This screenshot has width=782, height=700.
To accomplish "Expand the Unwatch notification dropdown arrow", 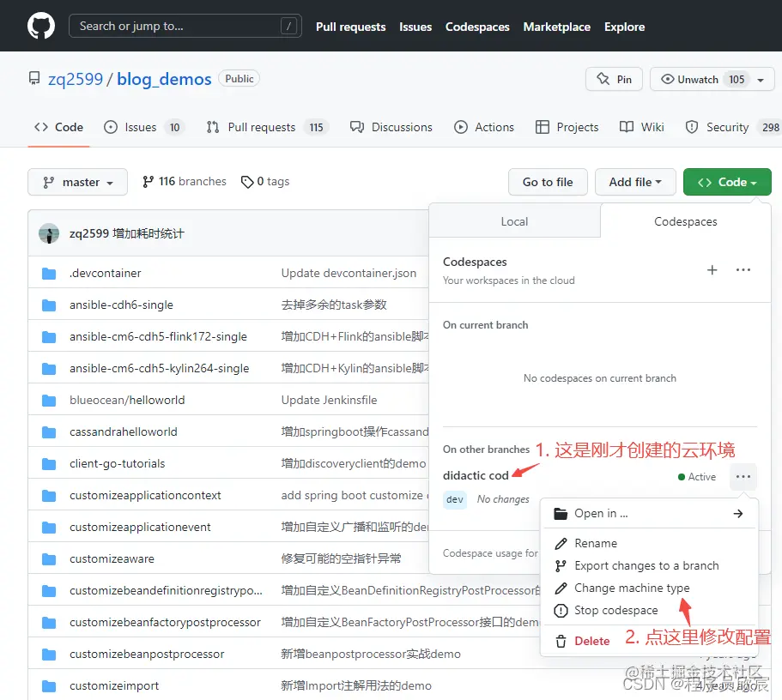I will [x=761, y=80].
